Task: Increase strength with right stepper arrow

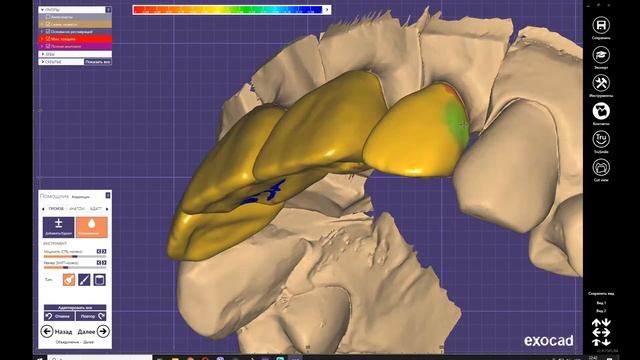Action: coord(104,251)
